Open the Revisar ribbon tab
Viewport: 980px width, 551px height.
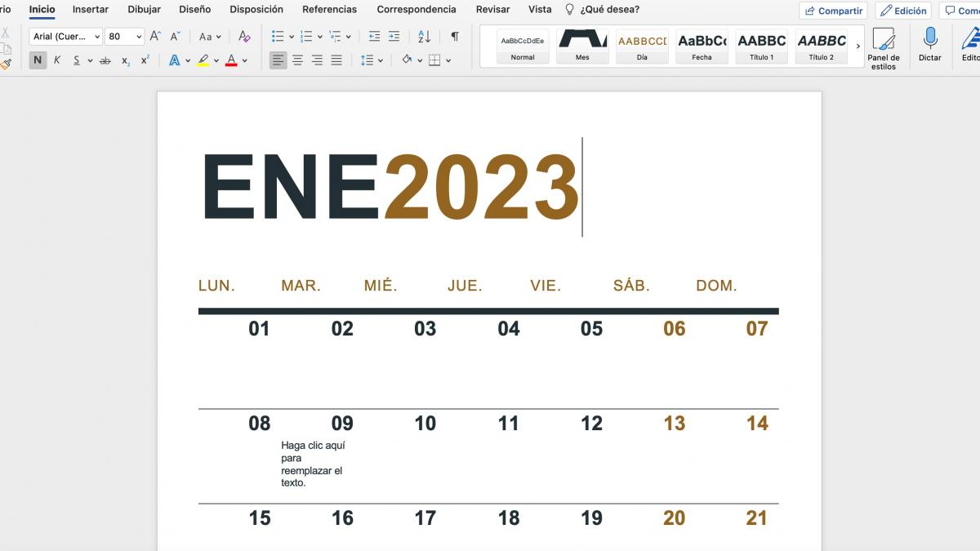492,9
